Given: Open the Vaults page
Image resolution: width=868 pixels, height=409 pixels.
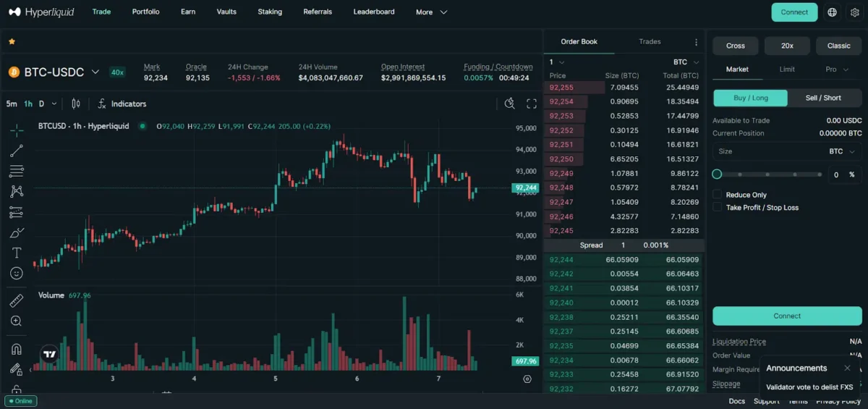Looking at the screenshot, I should pyautogui.click(x=226, y=12).
